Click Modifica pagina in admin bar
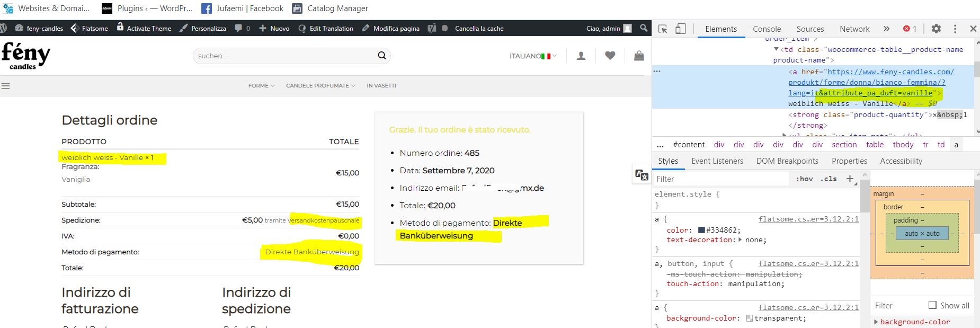The height and width of the screenshot is (328, 980). pos(390,29)
